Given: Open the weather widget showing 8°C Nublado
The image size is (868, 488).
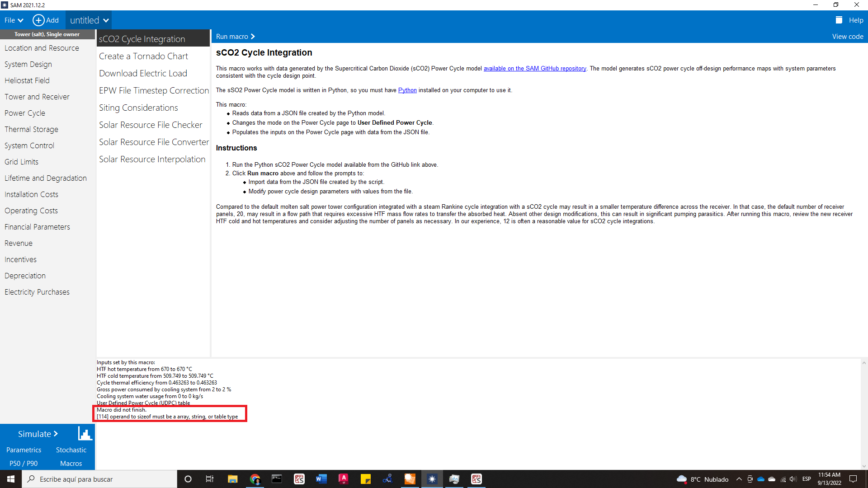Looking at the screenshot, I should (x=702, y=479).
